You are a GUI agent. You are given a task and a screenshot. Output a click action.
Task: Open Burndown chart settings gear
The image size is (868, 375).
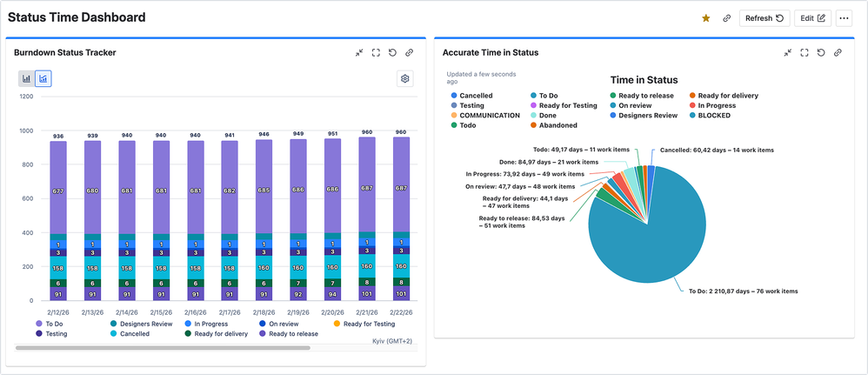point(404,79)
